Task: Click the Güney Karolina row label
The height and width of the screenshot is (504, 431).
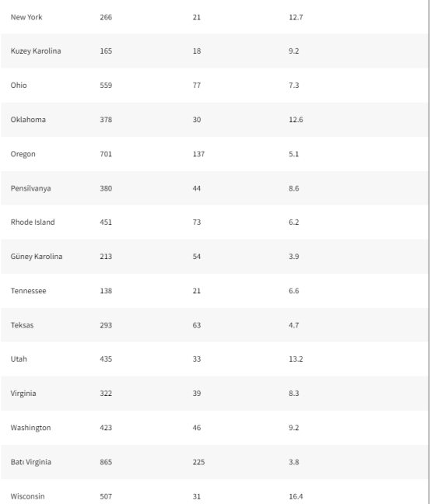Action: pos(37,257)
